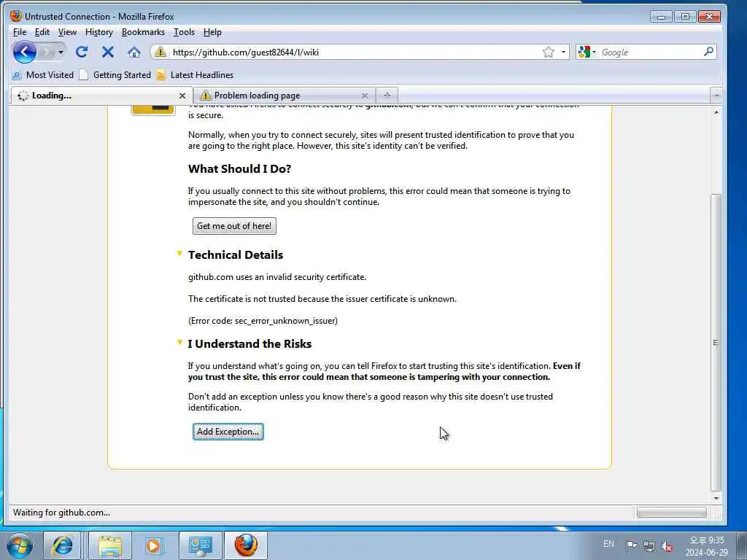The image size is (747, 560).
Task: Click the scrollbar up arrow
Action: pos(716,113)
